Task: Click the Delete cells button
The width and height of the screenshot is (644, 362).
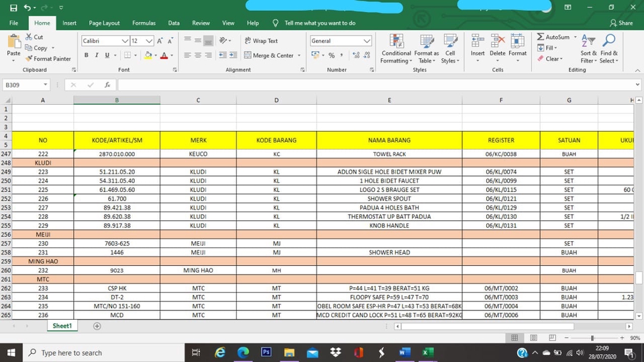Action: coord(497,48)
